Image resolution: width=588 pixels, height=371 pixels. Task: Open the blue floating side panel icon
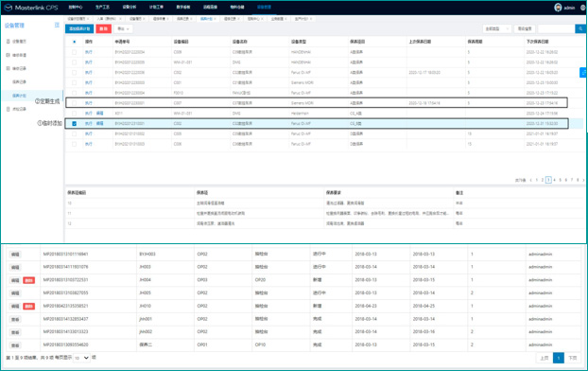click(583, 73)
